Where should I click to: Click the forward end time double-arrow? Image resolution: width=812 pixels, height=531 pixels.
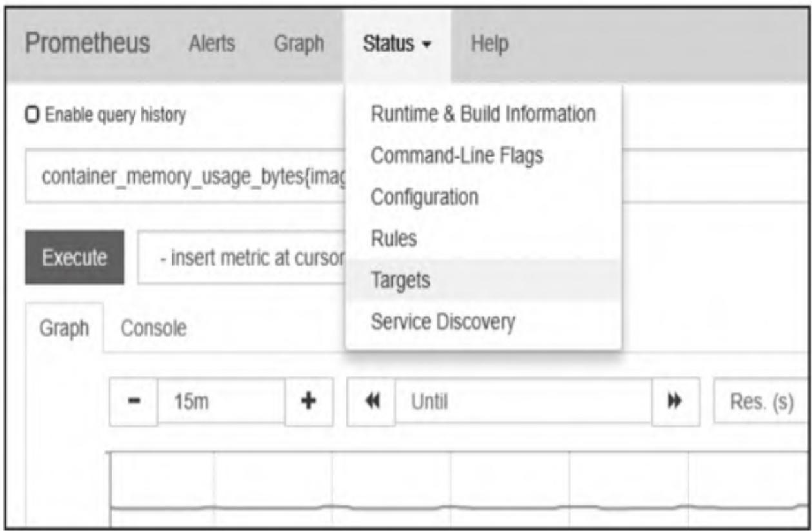(x=675, y=402)
